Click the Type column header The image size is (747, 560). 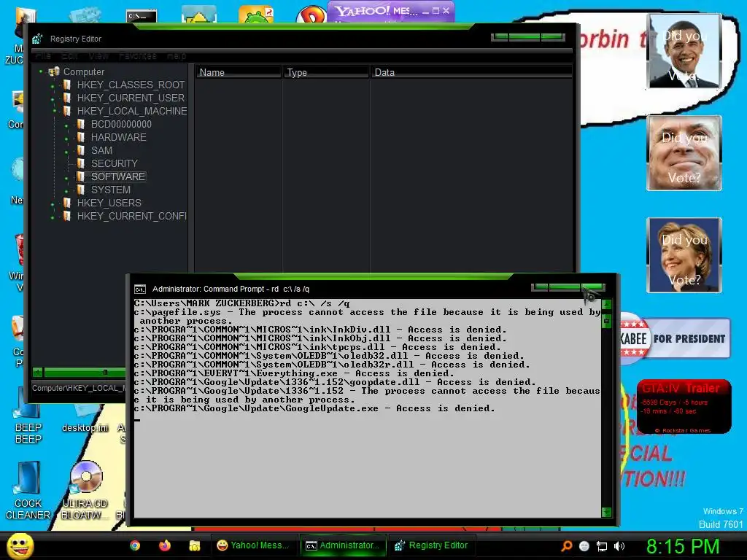326,72
